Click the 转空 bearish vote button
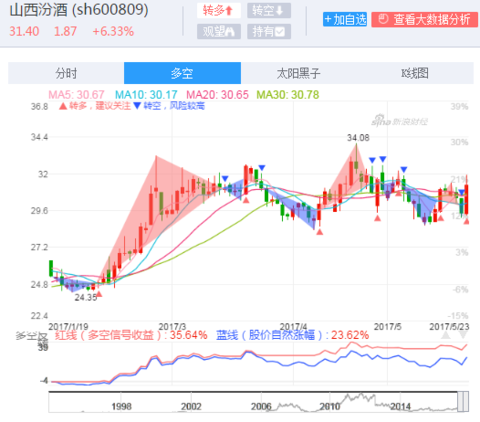480x422 pixels. (x=269, y=10)
